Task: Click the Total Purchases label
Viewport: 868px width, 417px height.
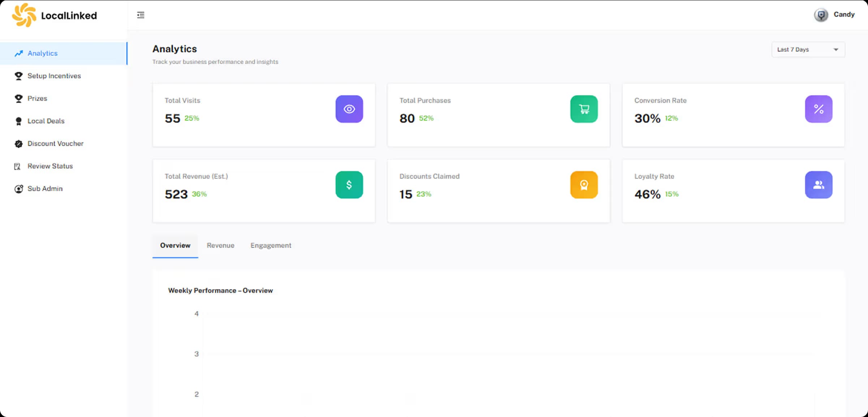Action: coord(425,100)
